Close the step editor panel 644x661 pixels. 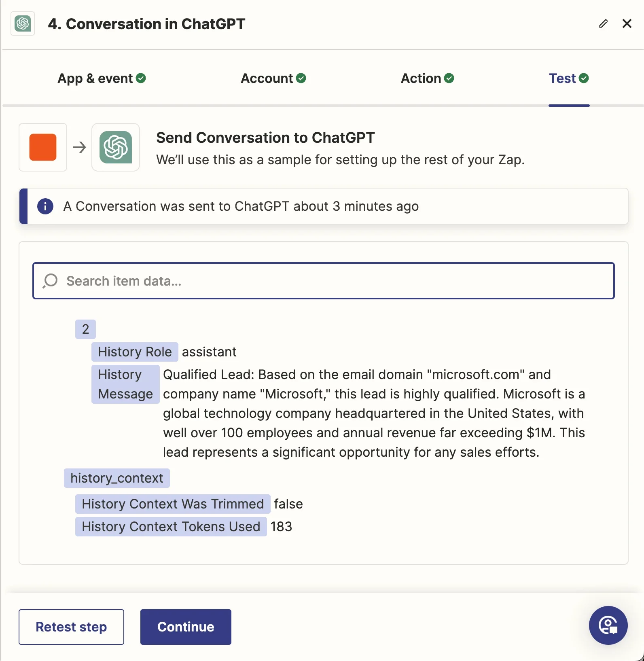point(627,23)
